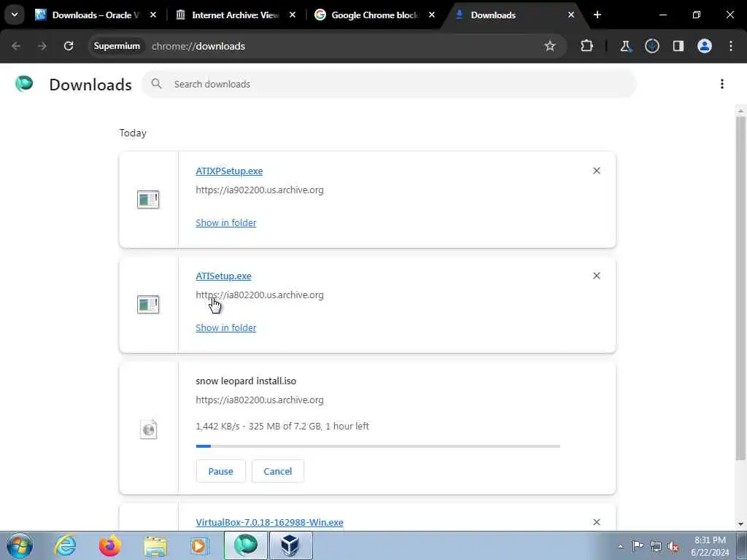The width and height of the screenshot is (747, 560).
Task: Open a new tab with plus button
Action: (x=597, y=15)
